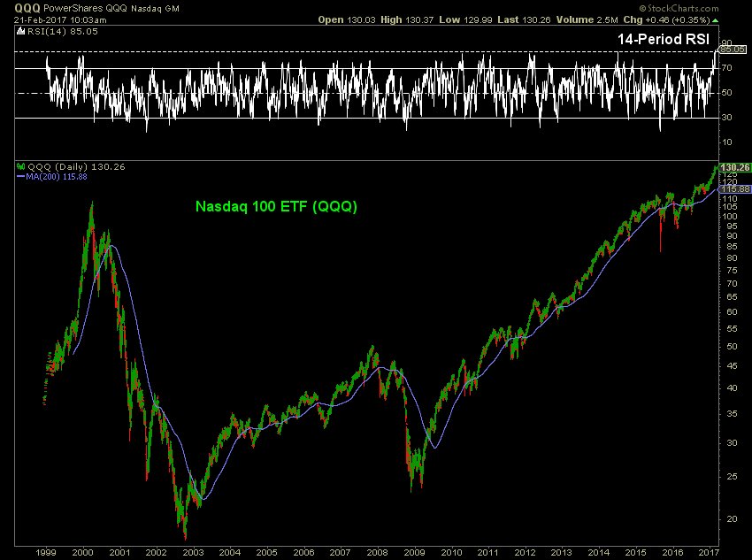The height and width of the screenshot is (560, 752).
Task: Click the 10 level on RSI axis
Action: coord(726,142)
